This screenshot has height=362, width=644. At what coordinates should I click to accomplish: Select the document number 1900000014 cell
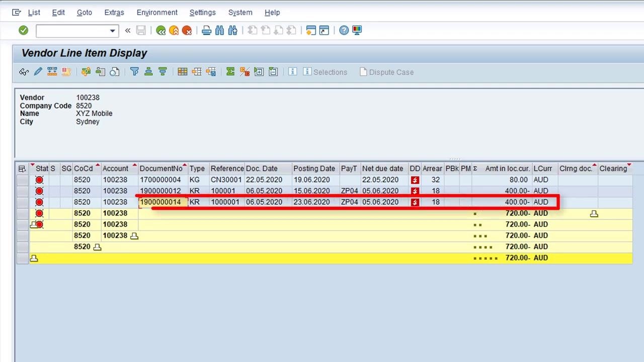[163, 202]
